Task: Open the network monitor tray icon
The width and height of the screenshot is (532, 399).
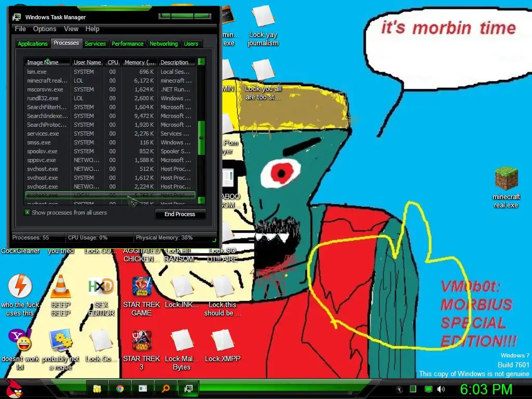Action: click(429, 389)
